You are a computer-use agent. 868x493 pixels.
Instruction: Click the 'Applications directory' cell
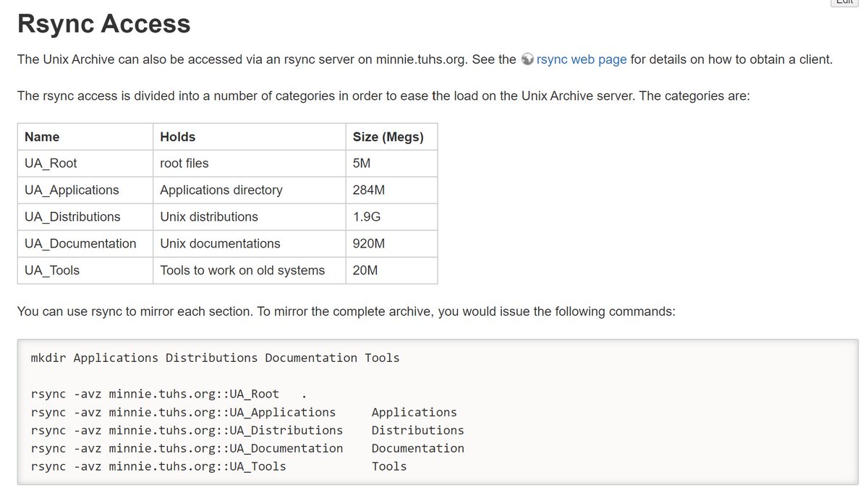point(221,190)
